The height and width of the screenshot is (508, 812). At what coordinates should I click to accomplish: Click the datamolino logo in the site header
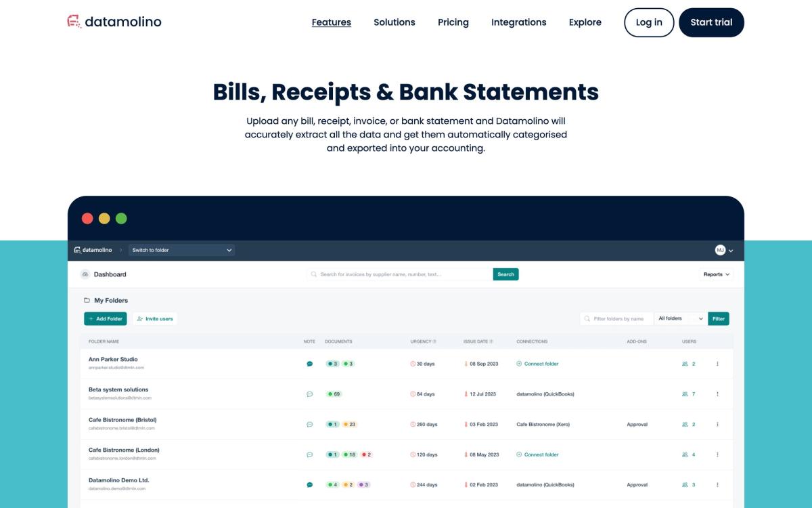coord(114,22)
